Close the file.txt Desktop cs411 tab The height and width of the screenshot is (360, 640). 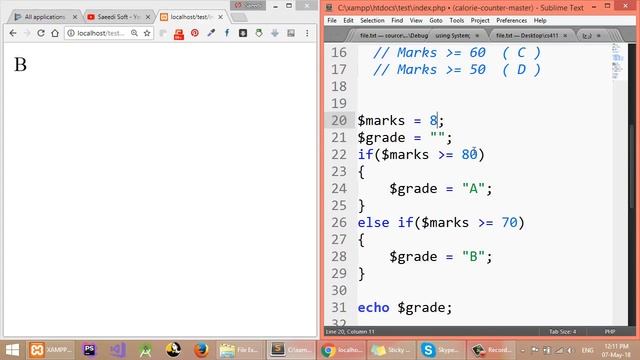(x=565, y=36)
